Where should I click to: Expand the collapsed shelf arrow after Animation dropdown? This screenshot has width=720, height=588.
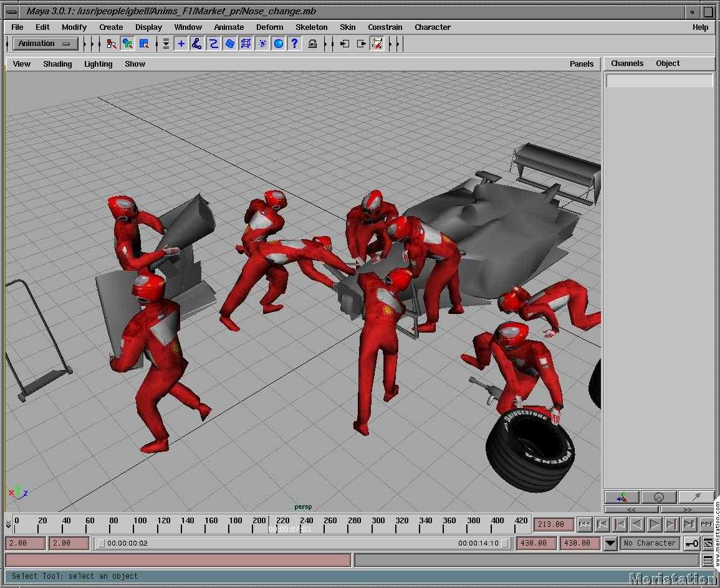(85, 44)
